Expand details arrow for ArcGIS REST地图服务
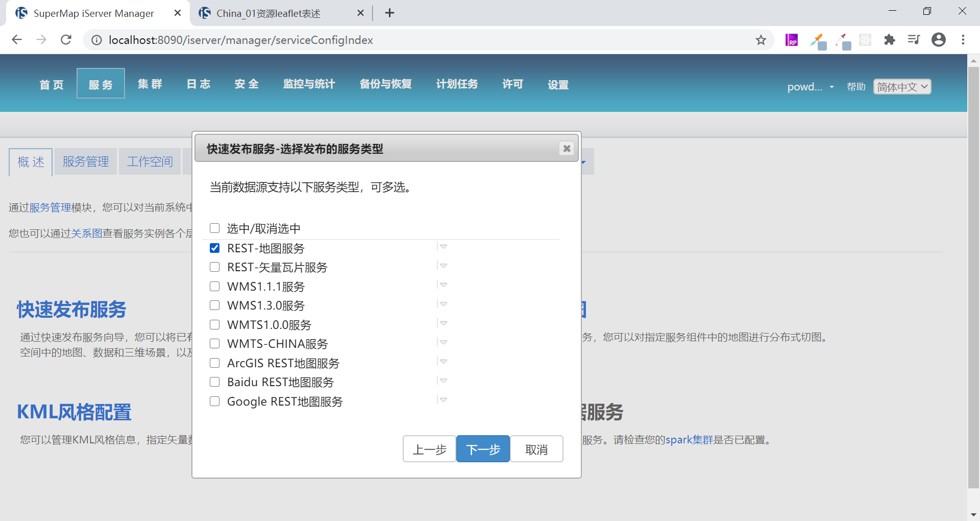Viewport: 980px width, 521px height. [443, 362]
